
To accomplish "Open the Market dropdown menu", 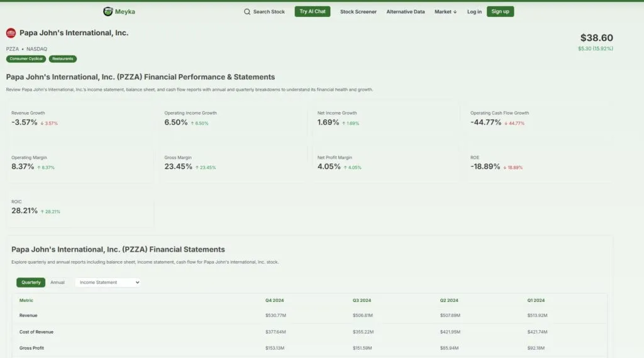I will (446, 12).
